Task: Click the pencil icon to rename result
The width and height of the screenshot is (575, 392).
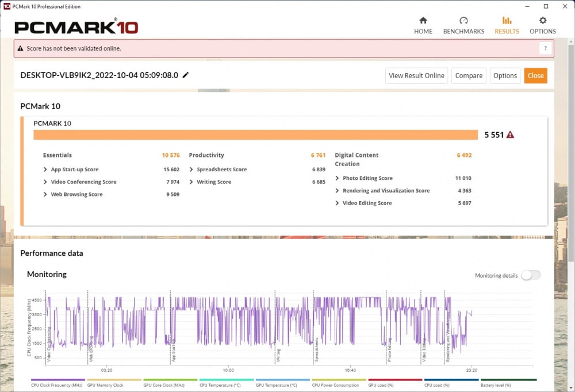Action: point(186,75)
